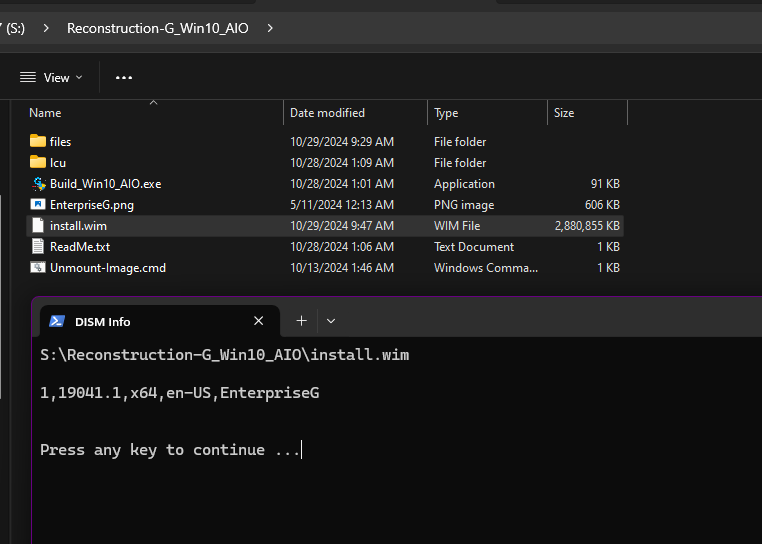Click the PowerShell icon on DISM Info tab
The width and height of the screenshot is (762, 544).
pyautogui.click(x=57, y=321)
